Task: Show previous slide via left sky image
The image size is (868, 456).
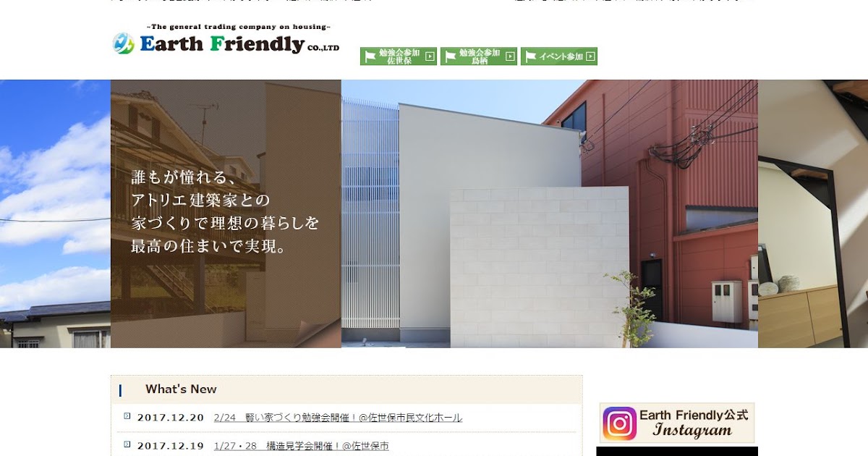Action: point(55,214)
